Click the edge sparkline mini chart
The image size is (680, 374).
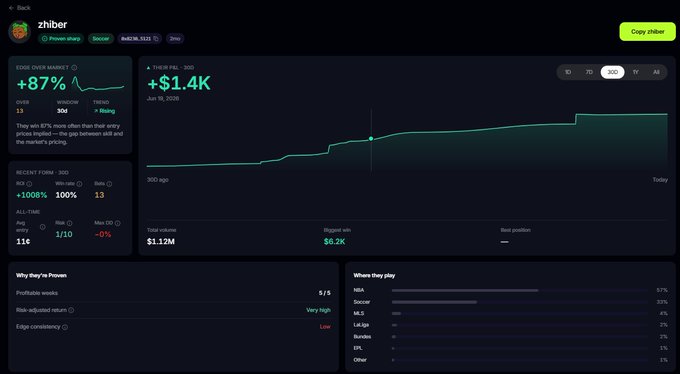[x=98, y=84]
